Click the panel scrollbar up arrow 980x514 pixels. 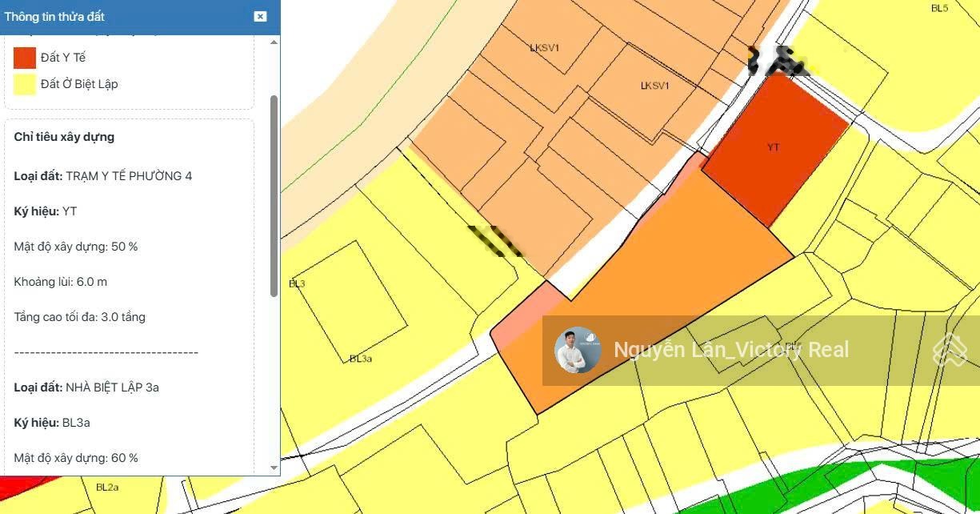[x=274, y=42]
